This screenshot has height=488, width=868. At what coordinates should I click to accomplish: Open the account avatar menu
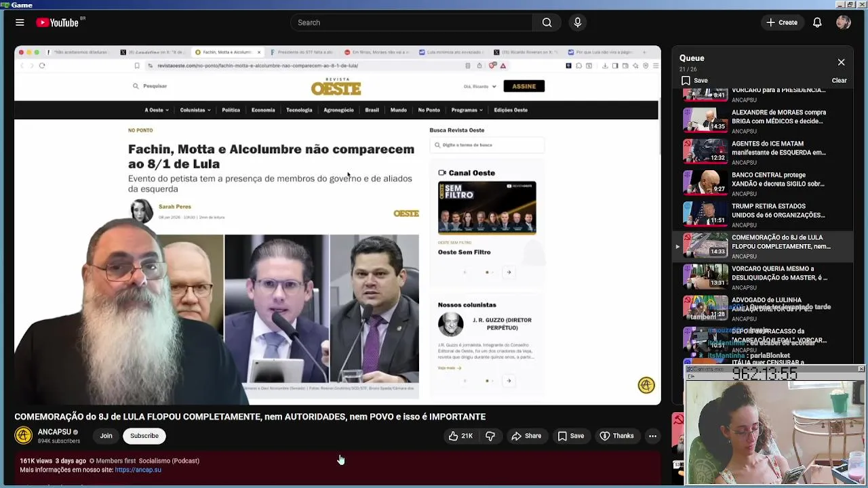pos(844,22)
